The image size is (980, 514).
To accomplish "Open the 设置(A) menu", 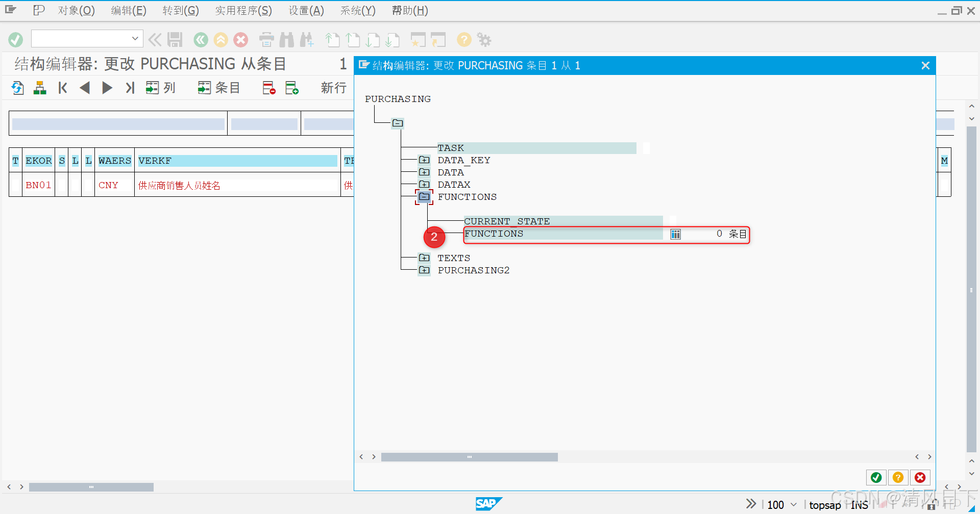I will (x=306, y=10).
